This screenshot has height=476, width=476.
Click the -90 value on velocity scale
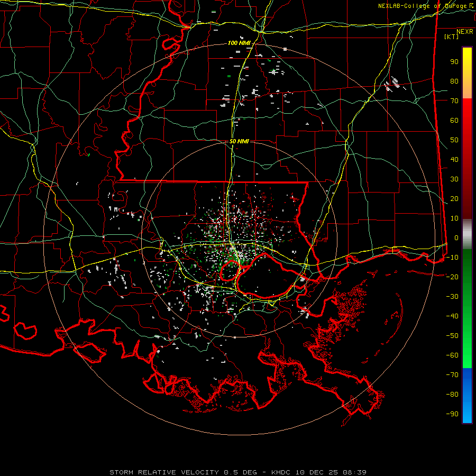point(452,414)
